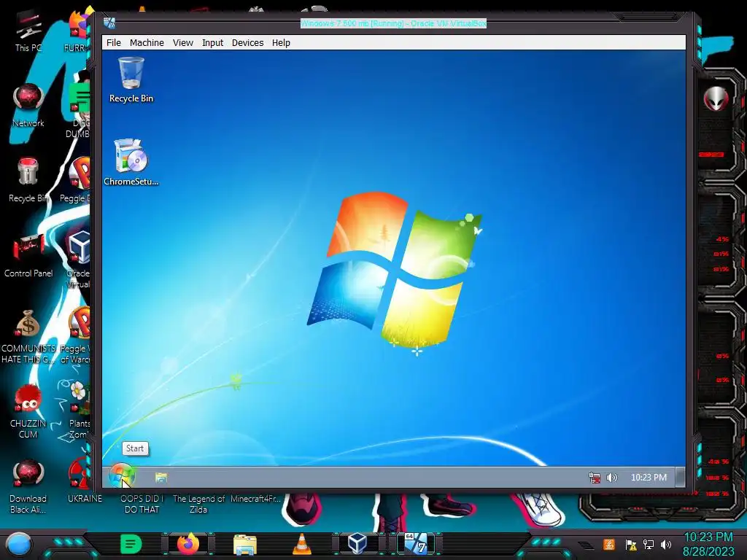Open the Devices menu
747x560 pixels.
point(248,43)
